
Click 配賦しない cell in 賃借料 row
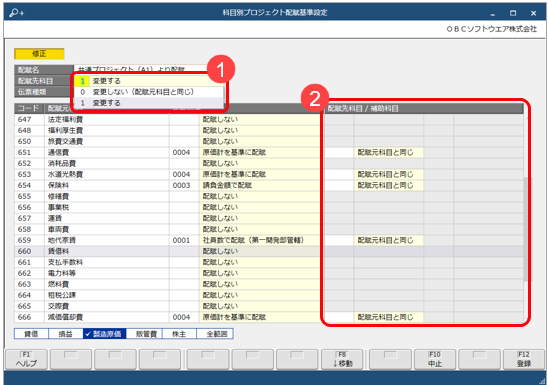(259, 251)
